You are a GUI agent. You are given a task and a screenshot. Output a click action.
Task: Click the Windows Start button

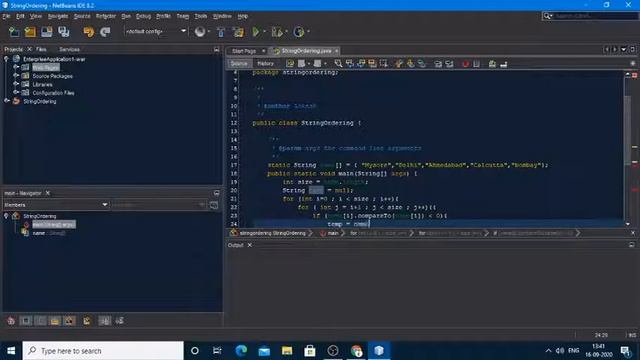tap(11, 351)
